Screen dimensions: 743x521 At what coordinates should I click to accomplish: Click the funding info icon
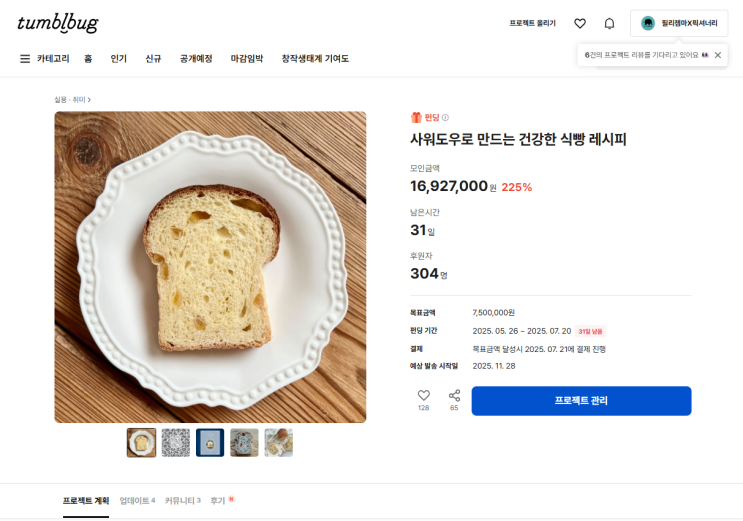446,118
